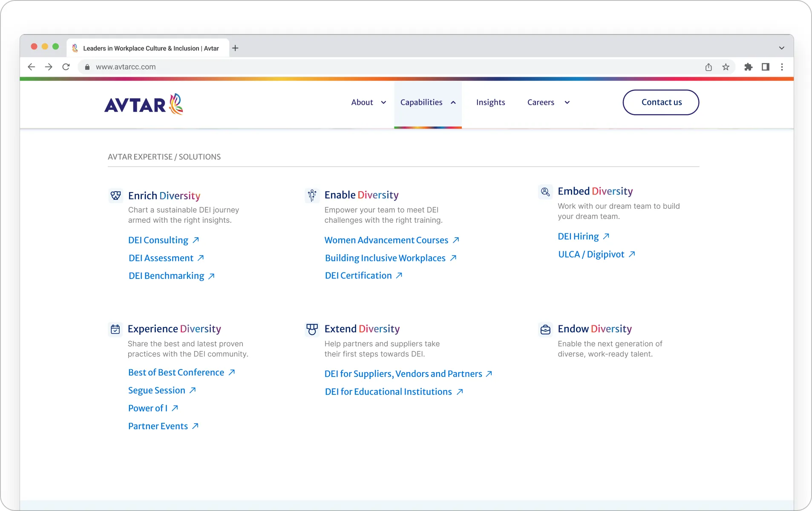This screenshot has width=812, height=511.
Task: Open a new tab with the plus icon
Action: (235, 48)
